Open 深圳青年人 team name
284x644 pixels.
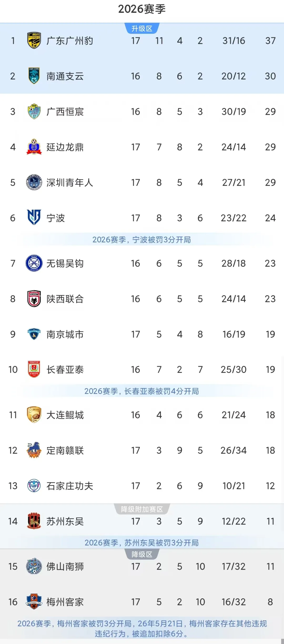(x=70, y=183)
